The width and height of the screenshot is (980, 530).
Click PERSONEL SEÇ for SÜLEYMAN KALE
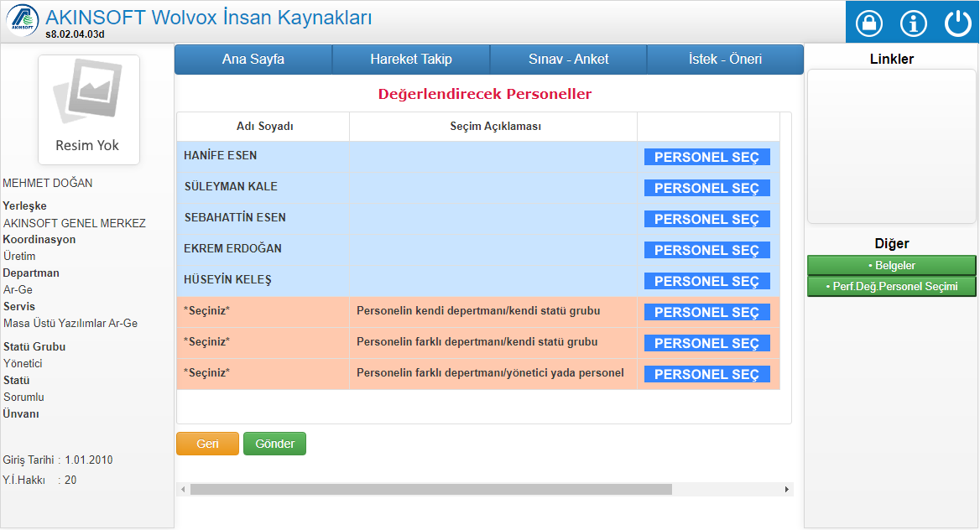click(706, 188)
